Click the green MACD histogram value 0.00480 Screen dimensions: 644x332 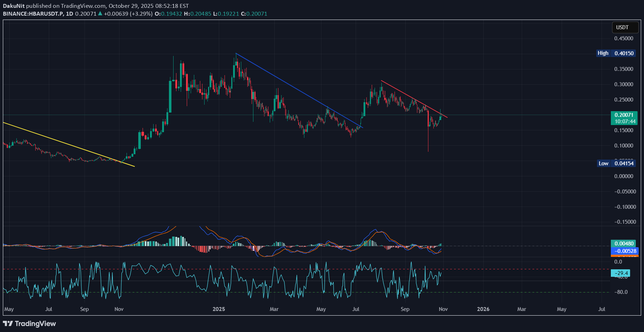624,244
